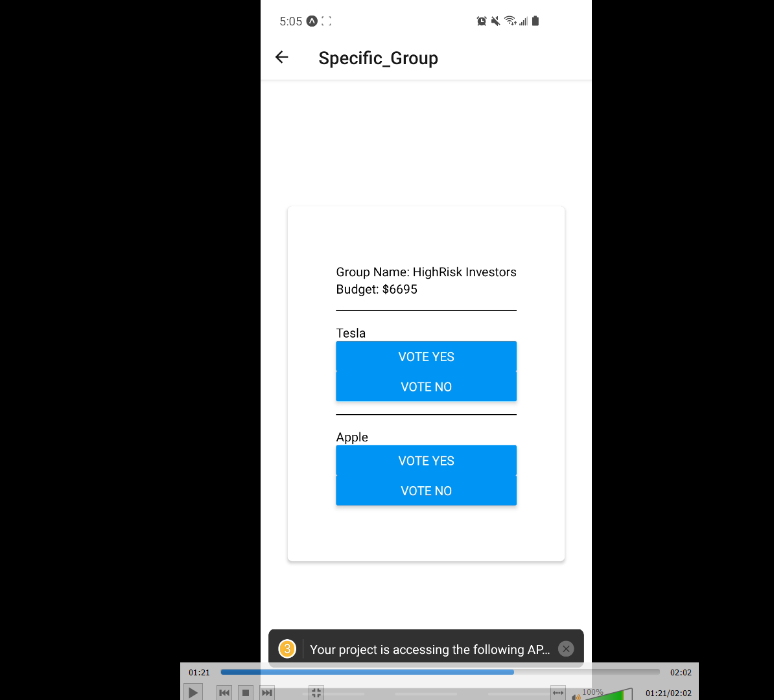Tap the battery status icon
Screen dimensions: 774x700
pyautogui.click(x=535, y=21)
